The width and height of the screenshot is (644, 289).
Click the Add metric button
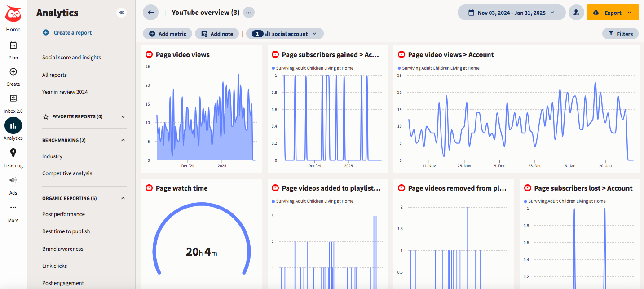pyautogui.click(x=167, y=33)
